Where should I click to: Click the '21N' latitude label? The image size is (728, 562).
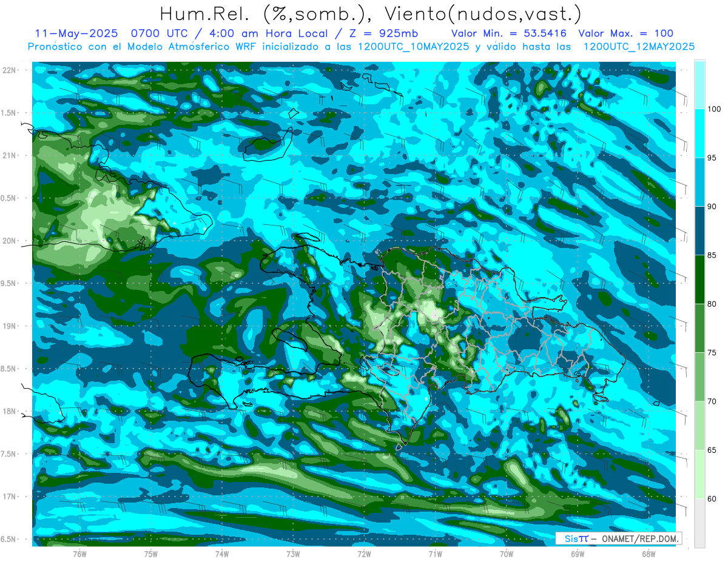9,155
